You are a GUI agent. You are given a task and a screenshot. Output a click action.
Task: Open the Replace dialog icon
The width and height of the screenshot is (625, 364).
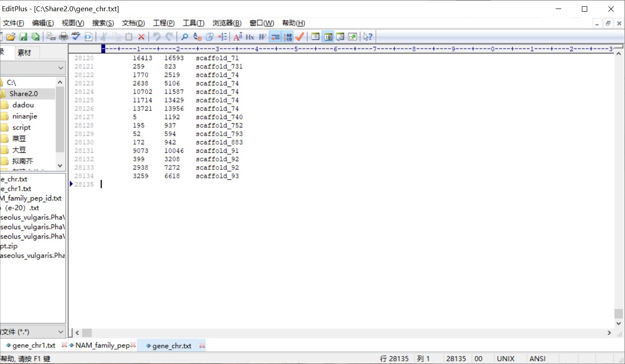click(197, 37)
